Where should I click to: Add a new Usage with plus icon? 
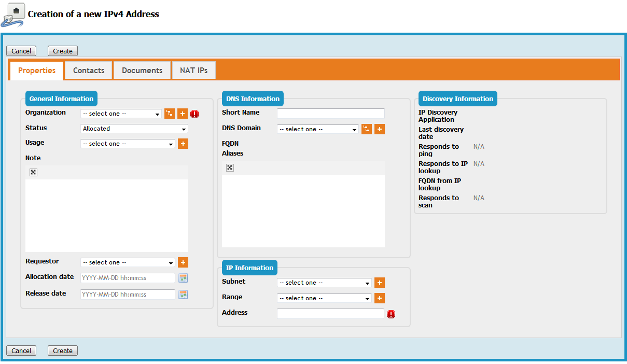[183, 144]
